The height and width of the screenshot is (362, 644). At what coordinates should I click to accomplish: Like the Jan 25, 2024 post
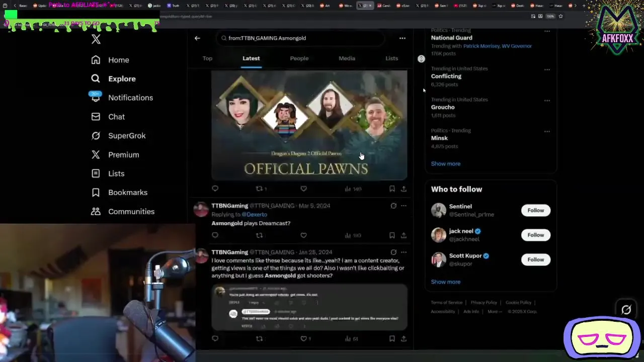tap(303, 339)
